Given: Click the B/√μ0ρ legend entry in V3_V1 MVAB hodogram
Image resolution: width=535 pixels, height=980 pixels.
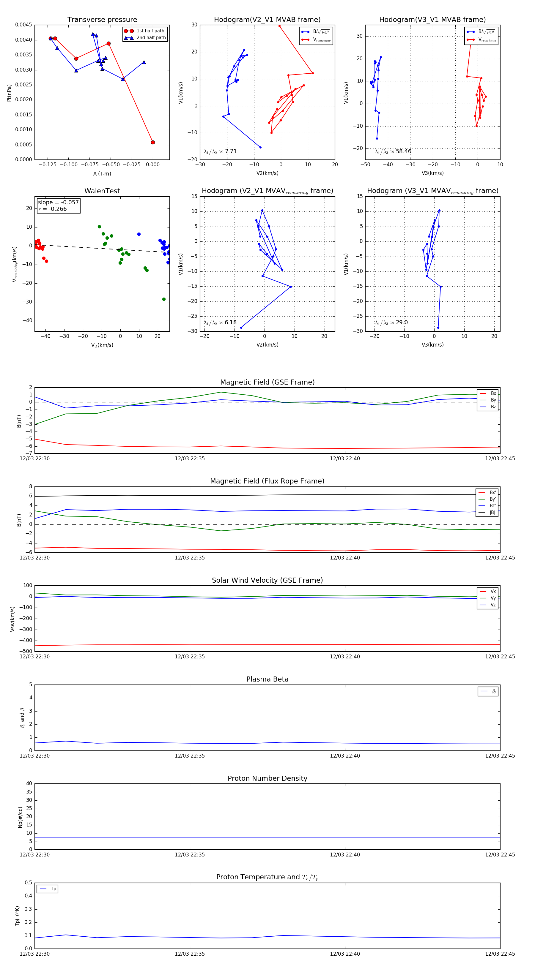Looking at the screenshot, I should (x=481, y=31).
